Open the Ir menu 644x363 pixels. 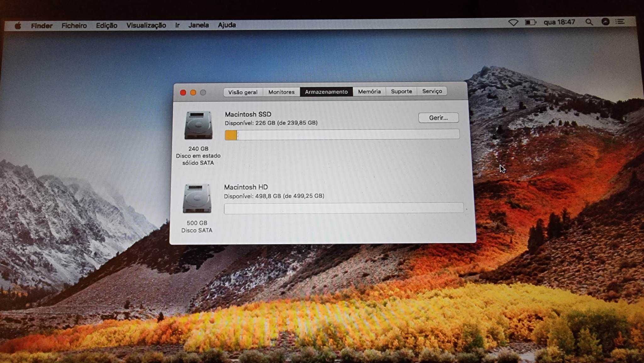177,25
